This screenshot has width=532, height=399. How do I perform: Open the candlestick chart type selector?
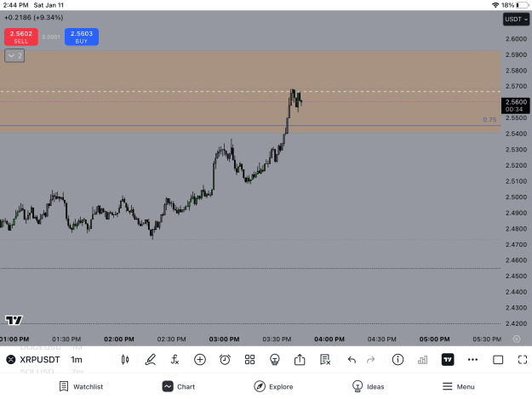125,359
